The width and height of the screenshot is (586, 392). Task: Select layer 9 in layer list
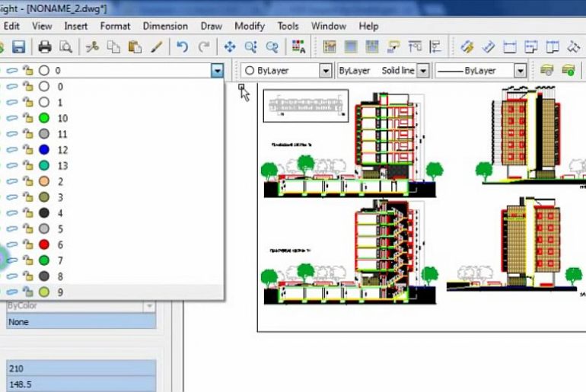[60, 292]
